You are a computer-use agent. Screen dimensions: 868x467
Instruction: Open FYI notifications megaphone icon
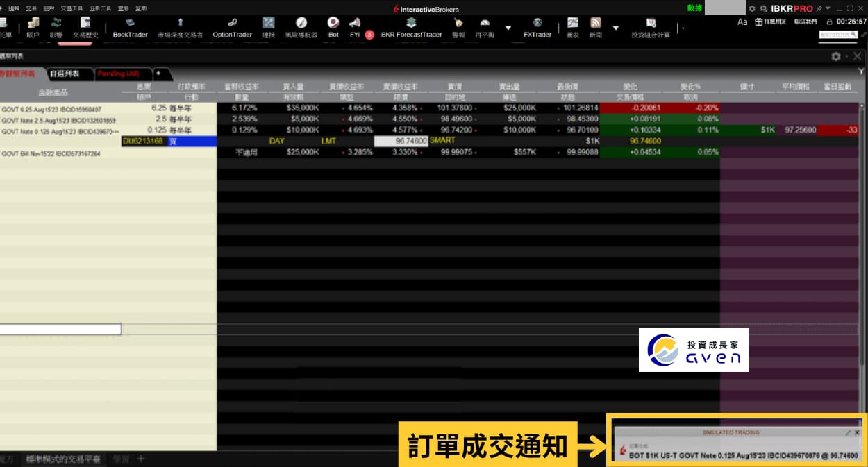pos(355,27)
